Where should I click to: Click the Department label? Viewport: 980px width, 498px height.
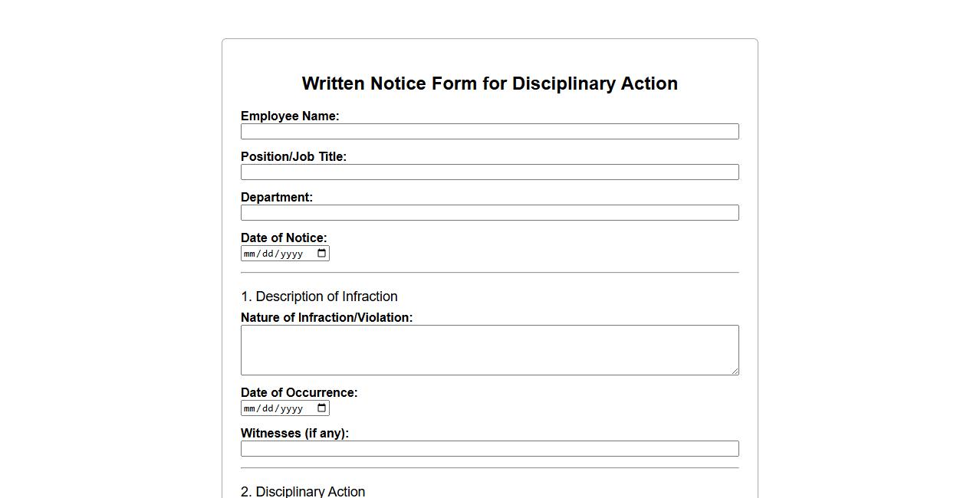tap(277, 197)
